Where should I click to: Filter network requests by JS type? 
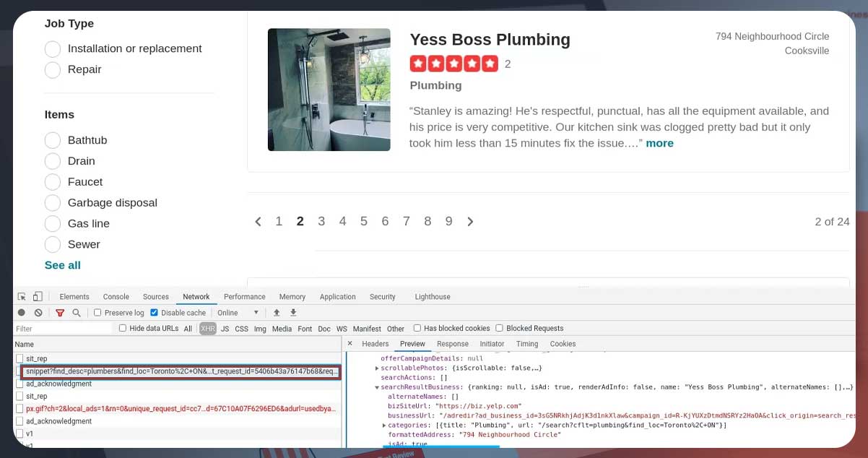click(x=225, y=329)
